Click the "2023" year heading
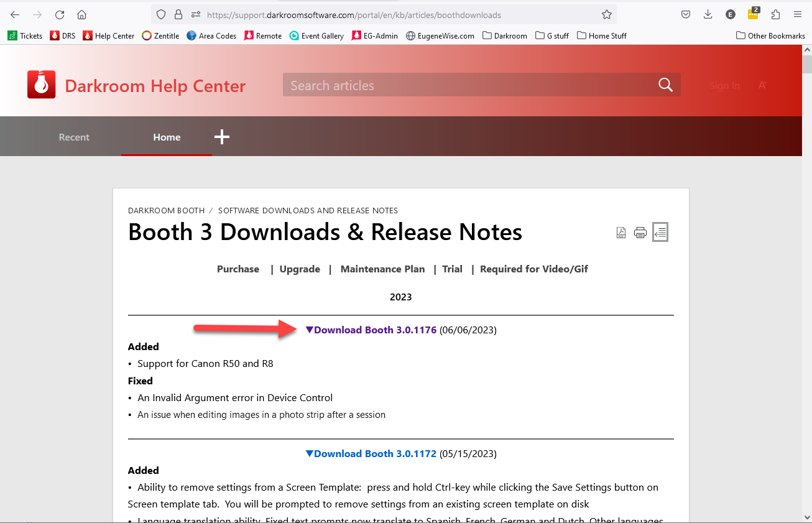Screen dimensions: 812x523 click(400, 297)
